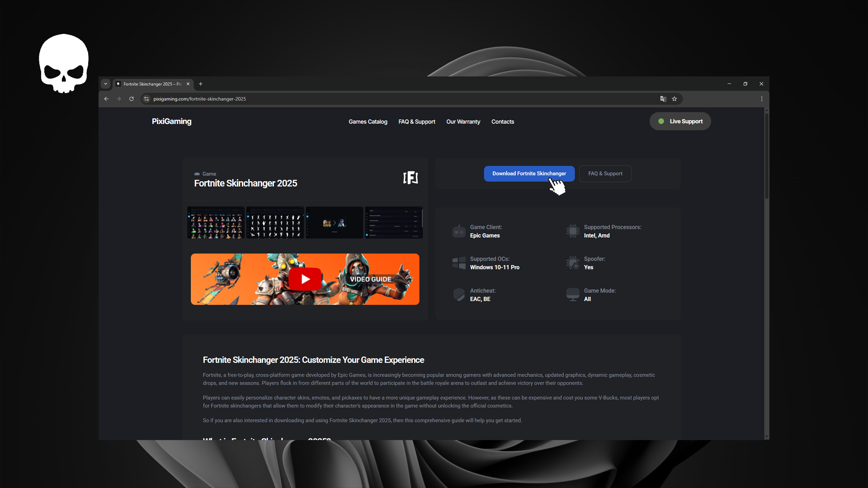Close the Fortnite Skinchanger 2025 tab
Screen dimensions: 868x488
[x=188, y=84]
